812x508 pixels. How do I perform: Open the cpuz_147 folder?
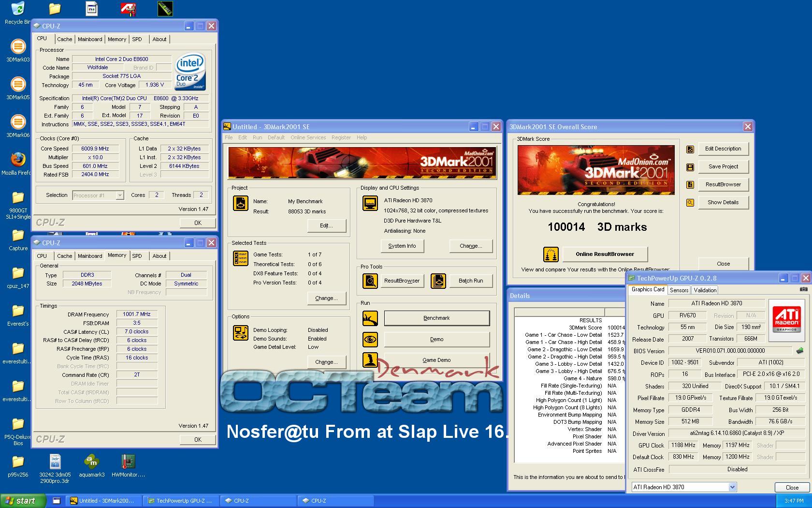click(x=18, y=277)
